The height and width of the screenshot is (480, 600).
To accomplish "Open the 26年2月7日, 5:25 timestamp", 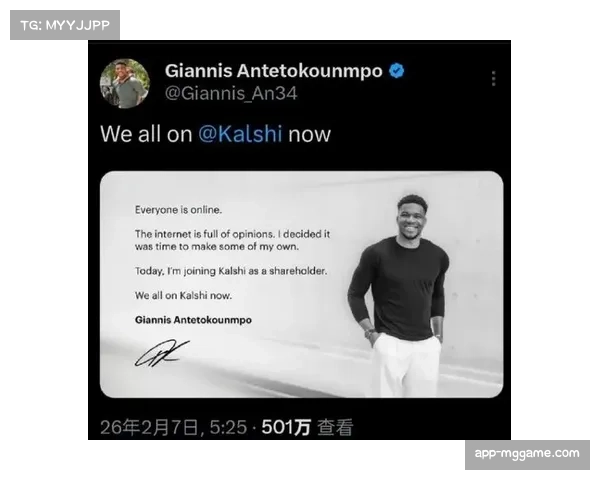I will [x=173, y=427].
